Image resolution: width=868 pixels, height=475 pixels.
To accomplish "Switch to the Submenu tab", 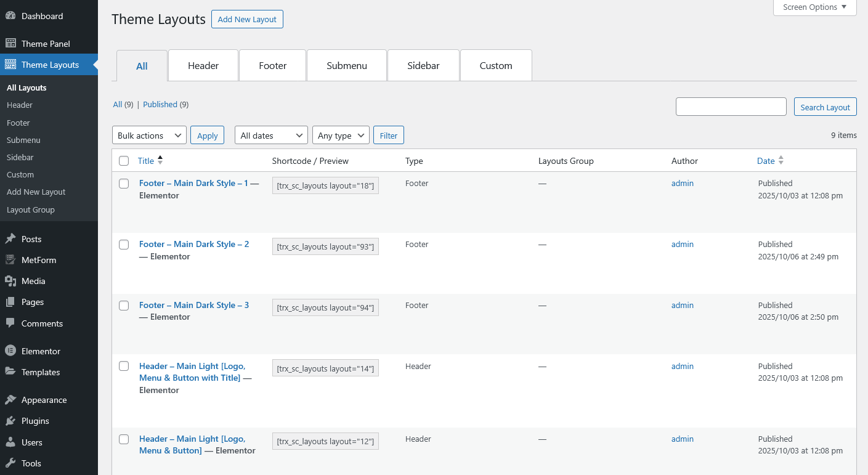I will click(347, 66).
